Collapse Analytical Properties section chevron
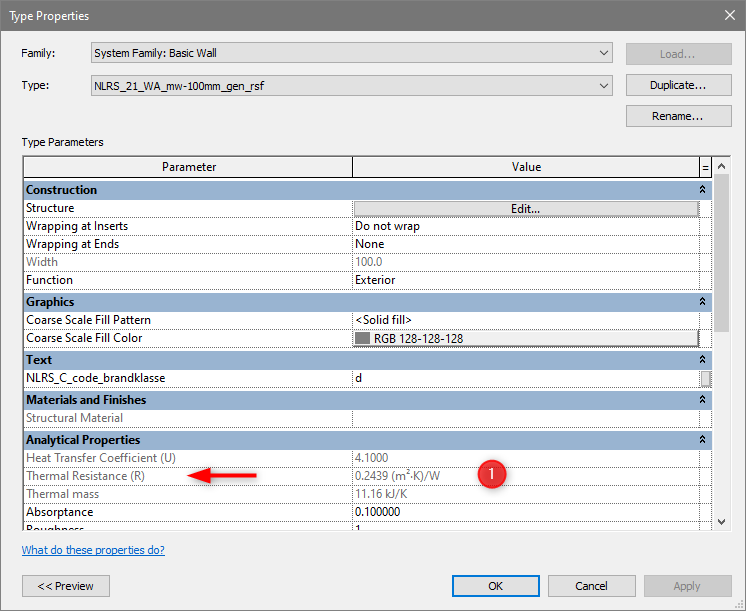Screen dimensions: 746x611 (702, 440)
